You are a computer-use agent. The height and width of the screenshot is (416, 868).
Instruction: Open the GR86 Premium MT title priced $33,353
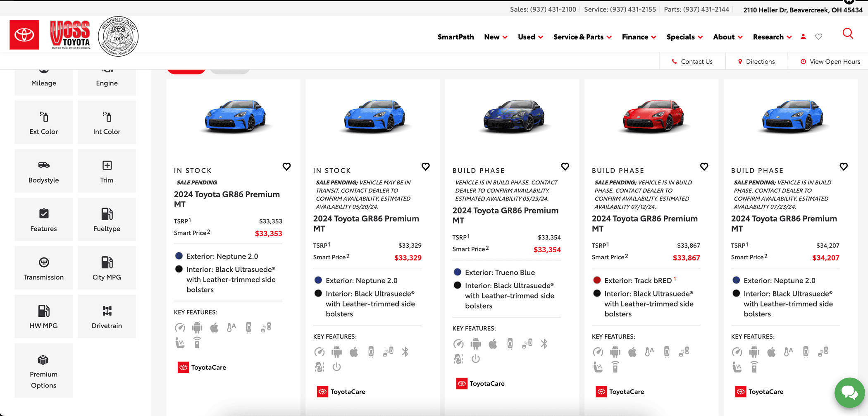pyautogui.click(x=227, y=199)
